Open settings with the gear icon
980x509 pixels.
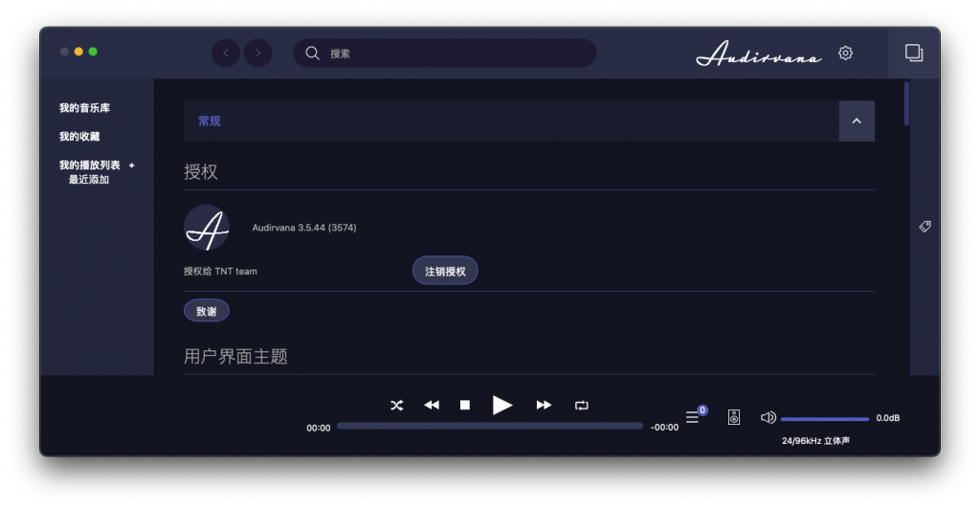[x=845, y=53]
